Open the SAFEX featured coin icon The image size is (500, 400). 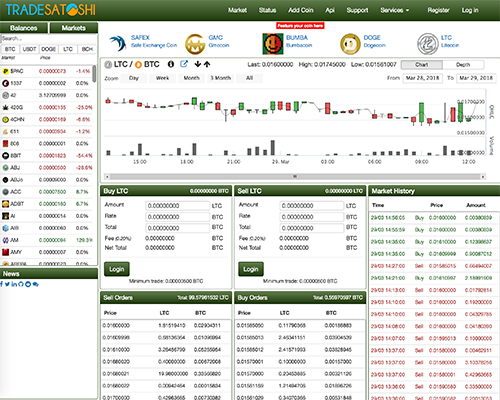point(118,44)
